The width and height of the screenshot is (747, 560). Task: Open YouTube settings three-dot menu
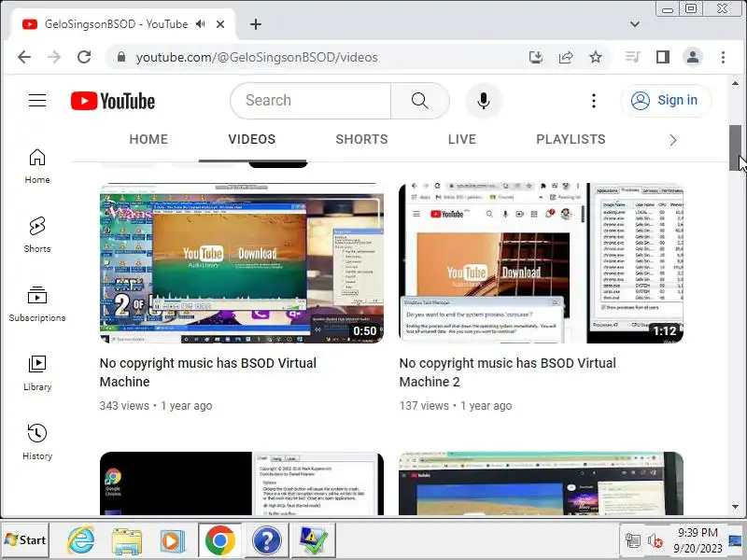pyautogui.click(x=594, y=101)
